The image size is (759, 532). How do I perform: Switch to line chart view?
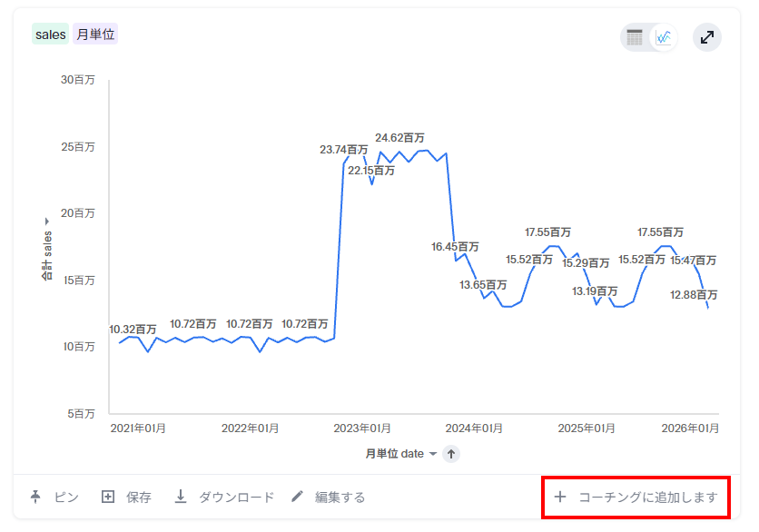coord(665,37)
